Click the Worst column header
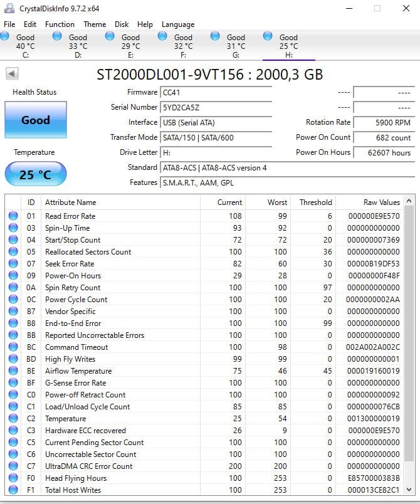Image resolution: width=420 pixels, height=504 pixels. point(268,202)
